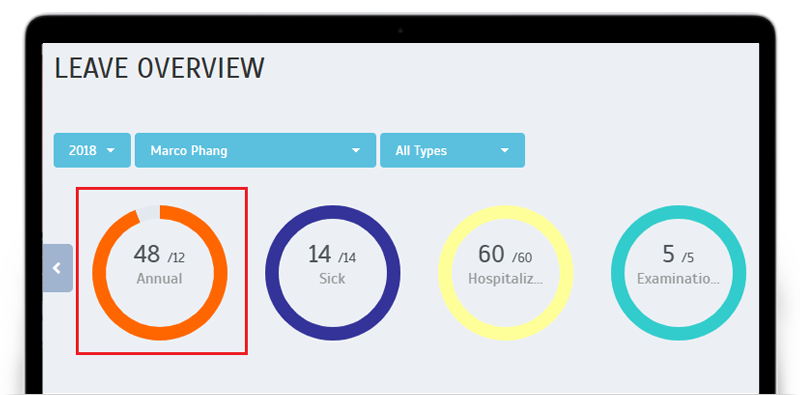Click the Sick label text
The height and width of the screenshot is (395, 800).
[x=332, y=279]
